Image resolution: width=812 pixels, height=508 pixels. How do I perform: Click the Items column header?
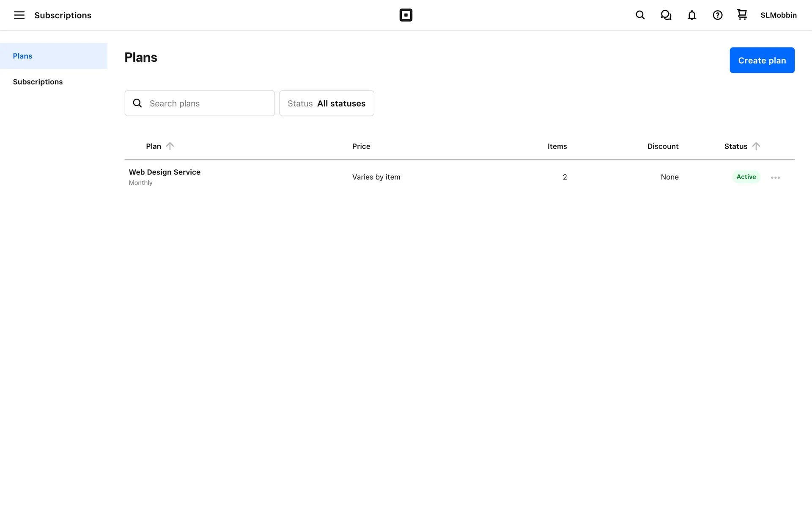point(557,146)
